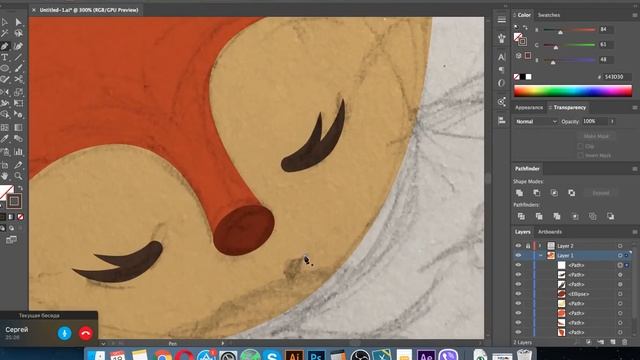Open the Pathfinder panel menu
640x360 pixels.
tap(635, 169)
